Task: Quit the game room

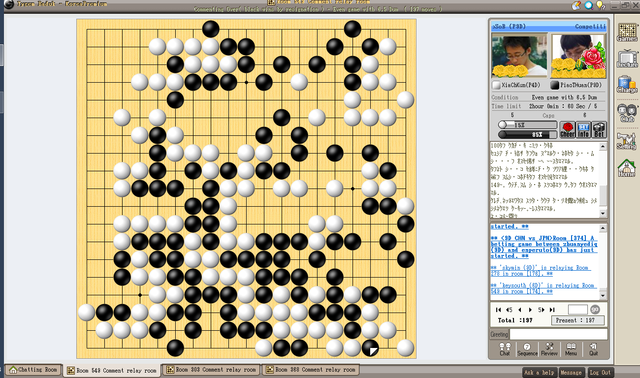Action: point(593,349)
